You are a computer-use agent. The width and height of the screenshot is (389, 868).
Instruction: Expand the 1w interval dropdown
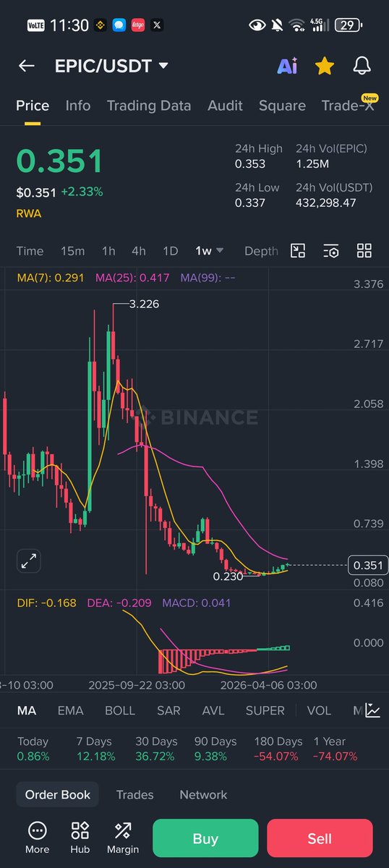tap(209, 251)
